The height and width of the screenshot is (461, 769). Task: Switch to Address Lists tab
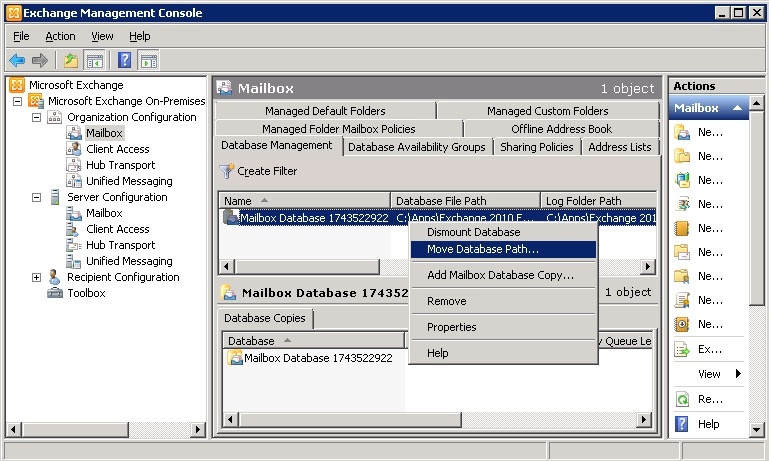619,147
